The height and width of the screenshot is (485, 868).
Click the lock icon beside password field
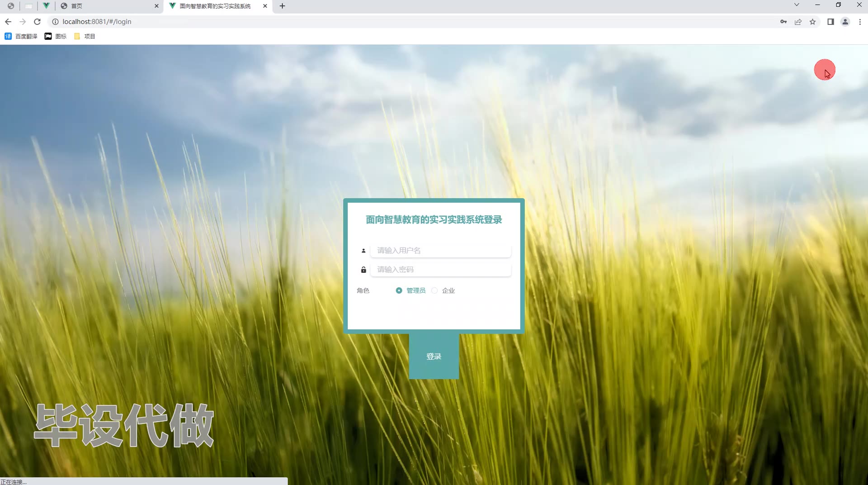(x=363, y=270)
